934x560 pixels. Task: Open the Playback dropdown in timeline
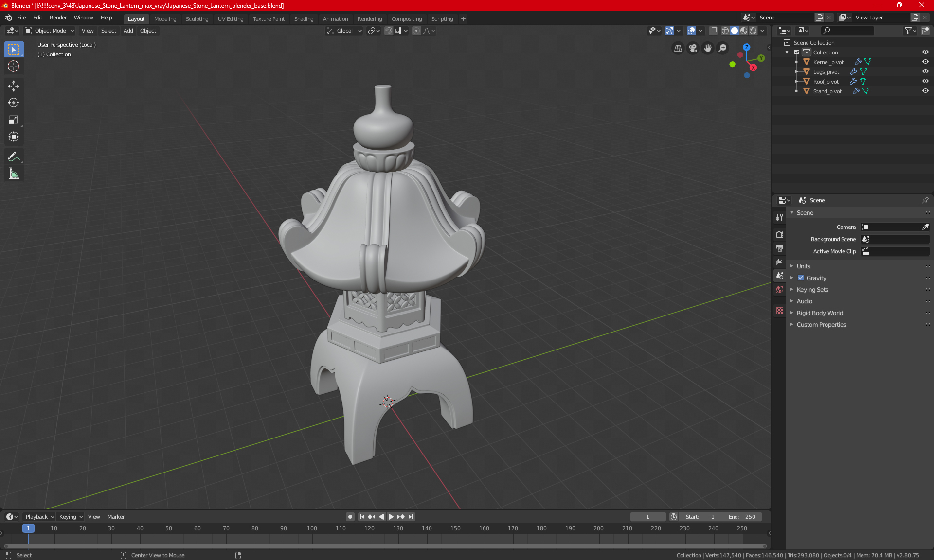39,517
